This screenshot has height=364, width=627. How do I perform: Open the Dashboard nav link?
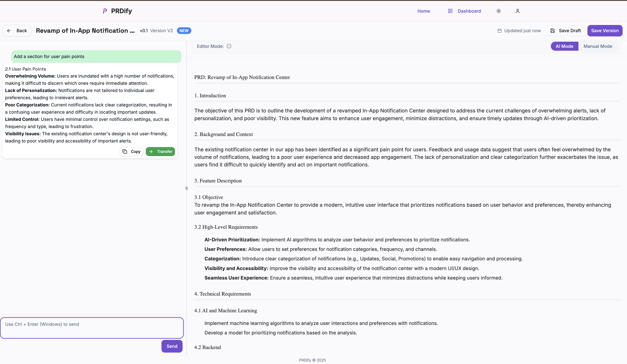(469, 11)
